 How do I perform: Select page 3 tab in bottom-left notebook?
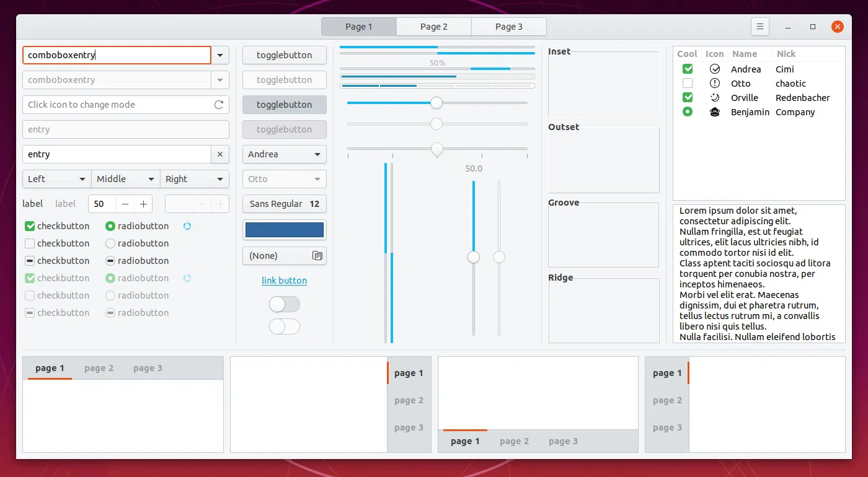tap(148, 368)
